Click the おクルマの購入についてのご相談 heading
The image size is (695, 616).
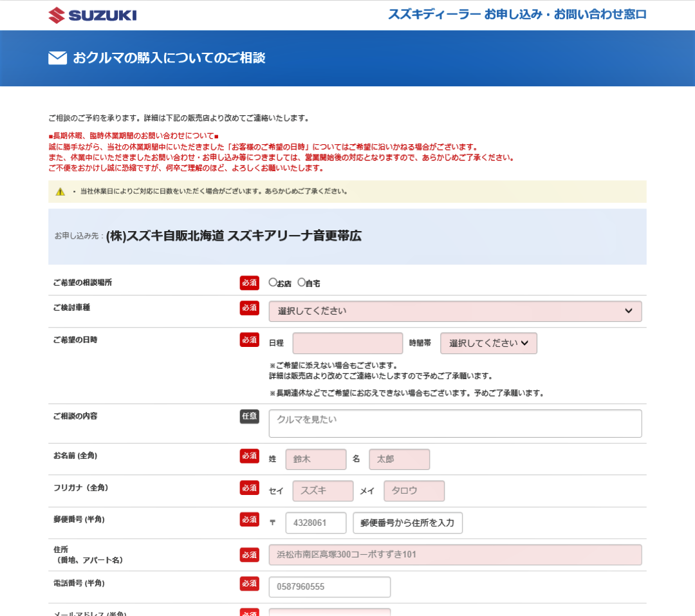169,58
